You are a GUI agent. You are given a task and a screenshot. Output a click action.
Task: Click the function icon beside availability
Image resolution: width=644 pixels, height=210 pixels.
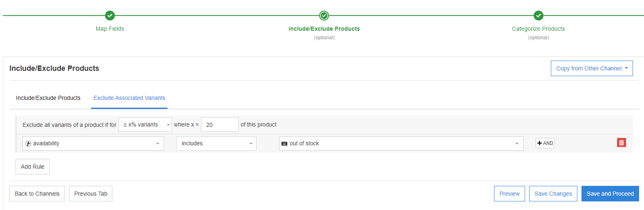point(28,144)
